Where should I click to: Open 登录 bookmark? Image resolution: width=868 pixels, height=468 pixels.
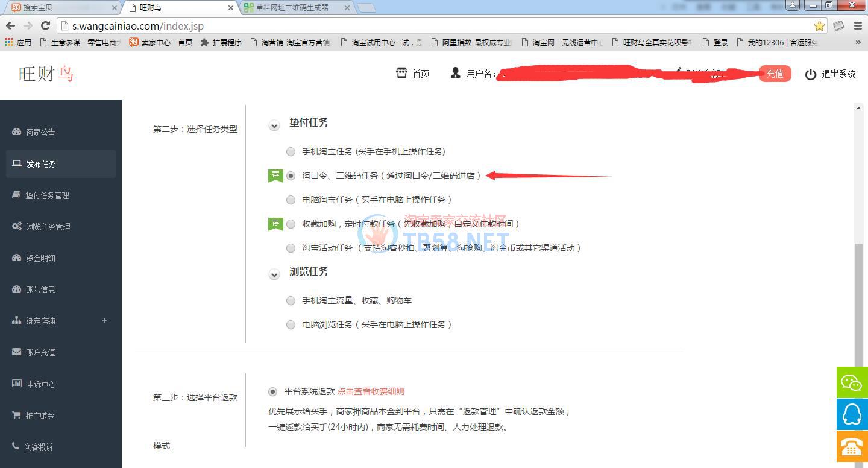[715, 42]
